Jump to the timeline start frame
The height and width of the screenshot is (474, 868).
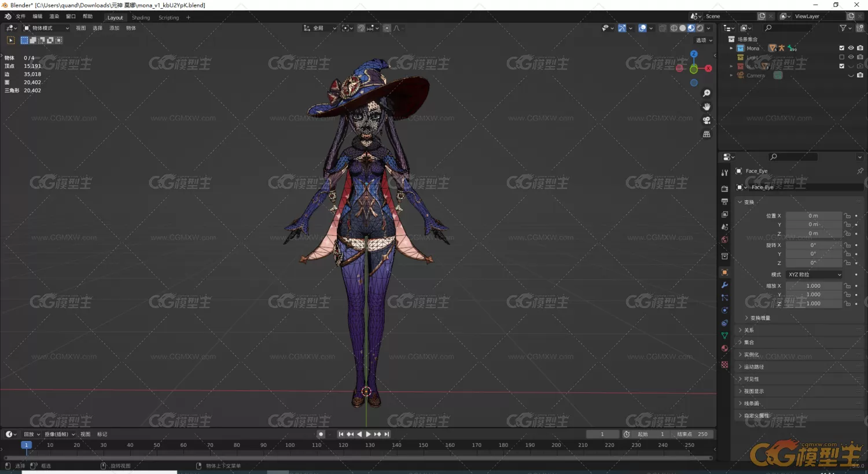click(341, 434)
